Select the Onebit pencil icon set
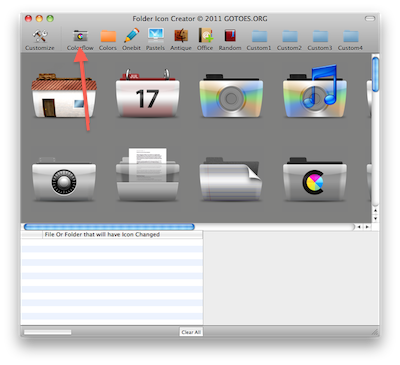 tap(131, 39)
